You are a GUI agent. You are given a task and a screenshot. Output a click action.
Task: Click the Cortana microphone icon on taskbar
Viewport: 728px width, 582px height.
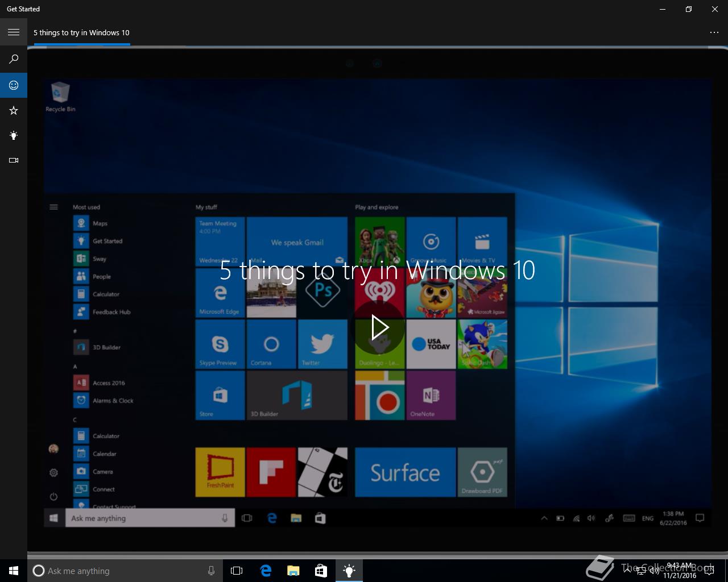tap(211, 571)
